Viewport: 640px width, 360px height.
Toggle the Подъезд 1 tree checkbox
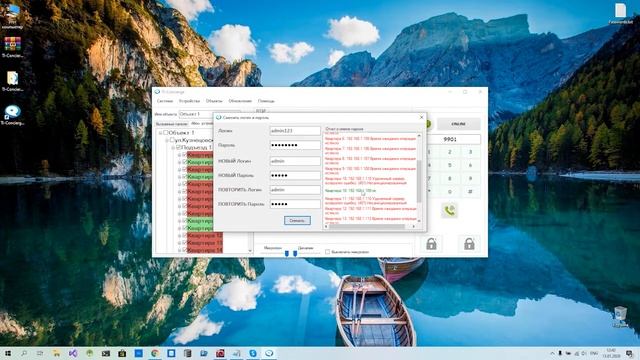pos(178,147)
